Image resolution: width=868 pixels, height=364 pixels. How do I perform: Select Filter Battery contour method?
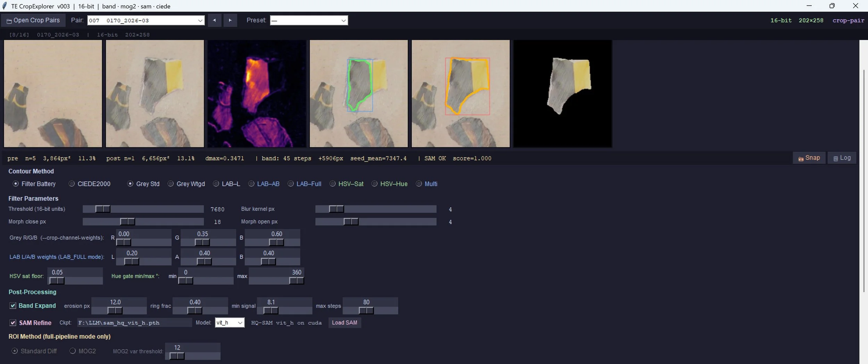pos(34,184)
